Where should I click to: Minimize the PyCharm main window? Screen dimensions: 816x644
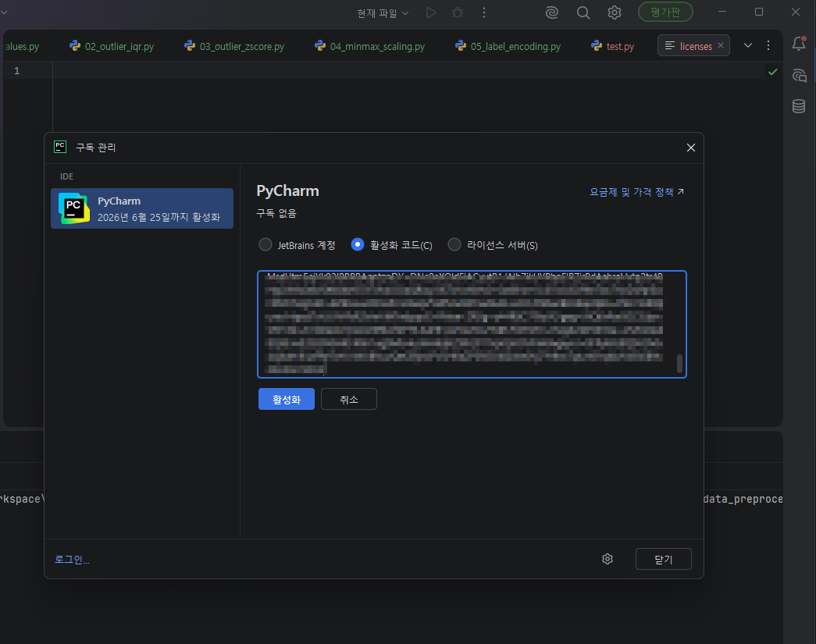pos(722,12)
